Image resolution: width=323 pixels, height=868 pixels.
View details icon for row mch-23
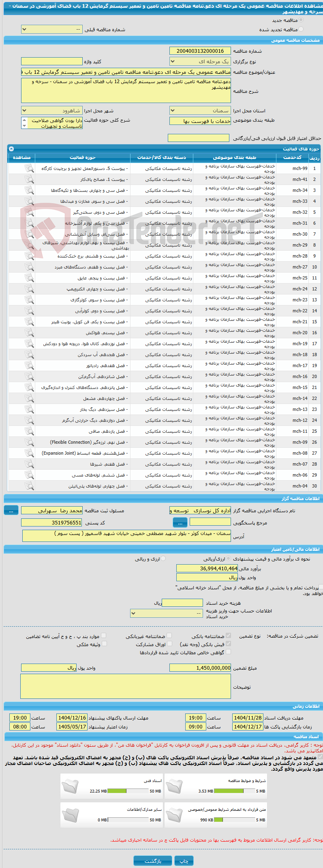click(x=29, y=300)
